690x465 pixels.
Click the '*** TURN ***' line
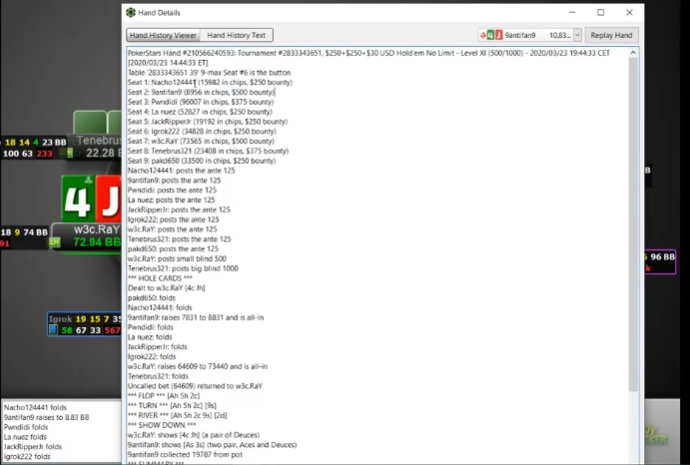172,405
